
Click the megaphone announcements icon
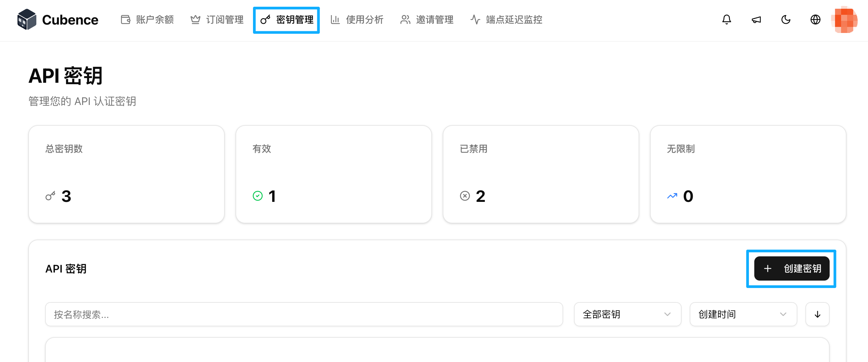click(x=756, y=20)
